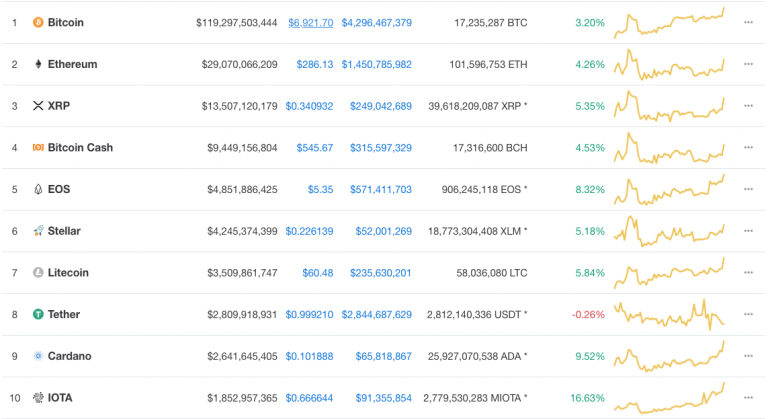
Task: Click Litecoin price $60.48
Action: click(x=318, y=272)
